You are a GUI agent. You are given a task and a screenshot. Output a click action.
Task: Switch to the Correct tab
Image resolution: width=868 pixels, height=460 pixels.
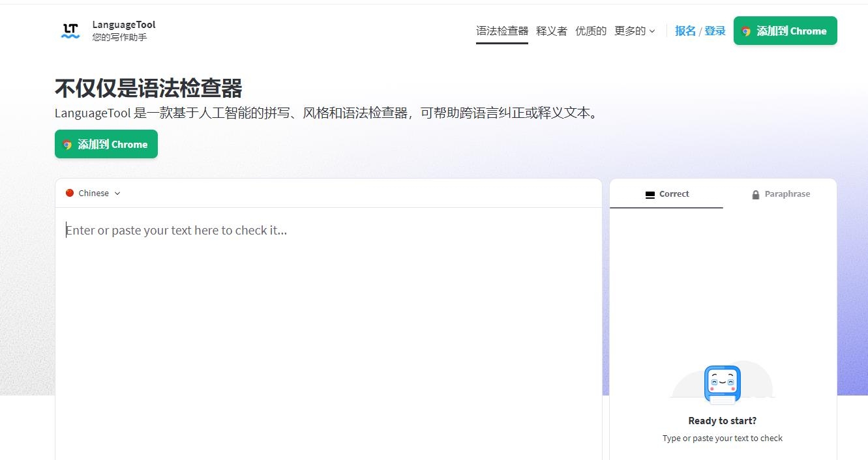[666, 194]
